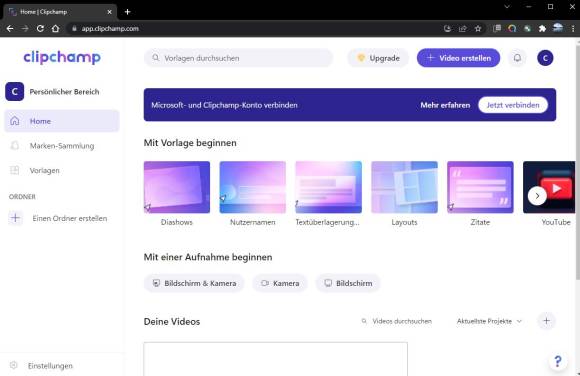Click the browser reading list icon

[497, 28]
